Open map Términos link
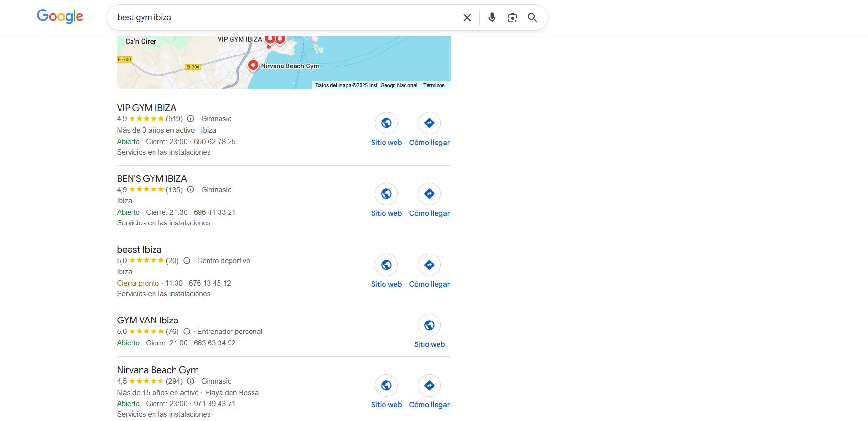This screenshot has width=868, height=421. [434, 85]
